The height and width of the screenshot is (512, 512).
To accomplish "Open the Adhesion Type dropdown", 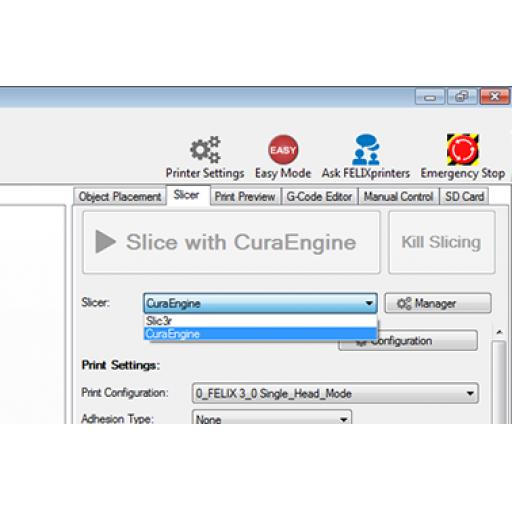I will (x=272, y=418).
